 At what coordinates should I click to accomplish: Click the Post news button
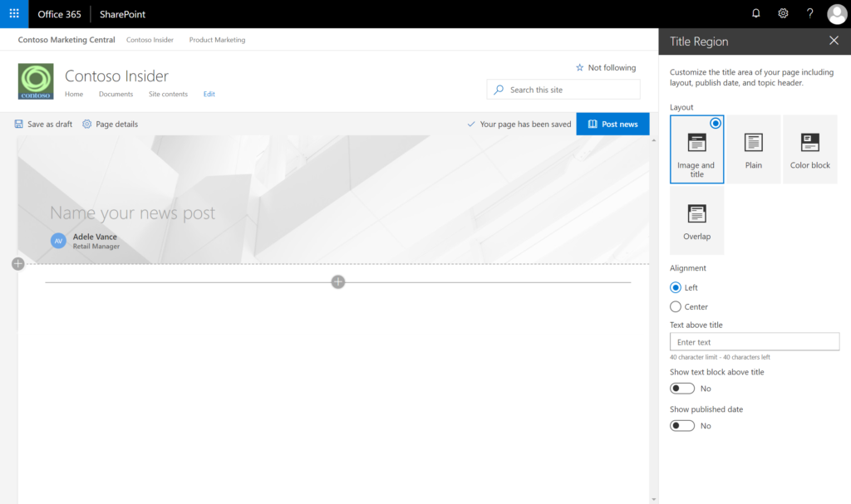612,124
